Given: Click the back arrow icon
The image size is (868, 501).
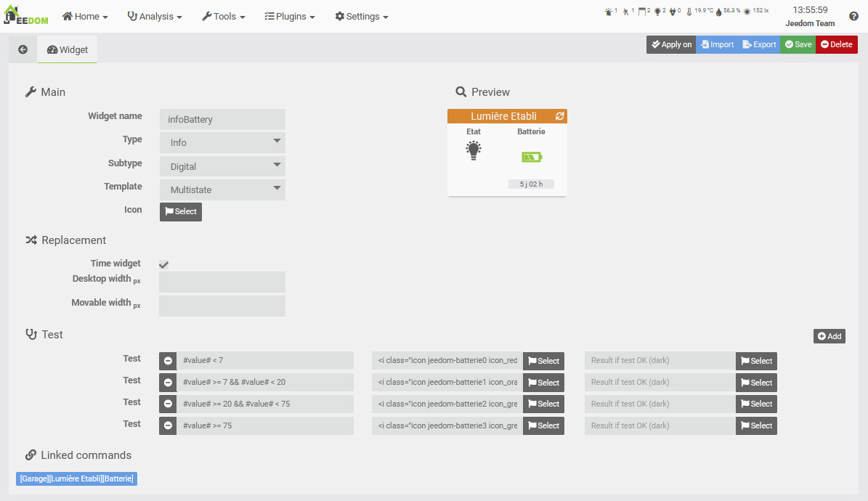Looking at the screenshot, I should coord(23,49).
